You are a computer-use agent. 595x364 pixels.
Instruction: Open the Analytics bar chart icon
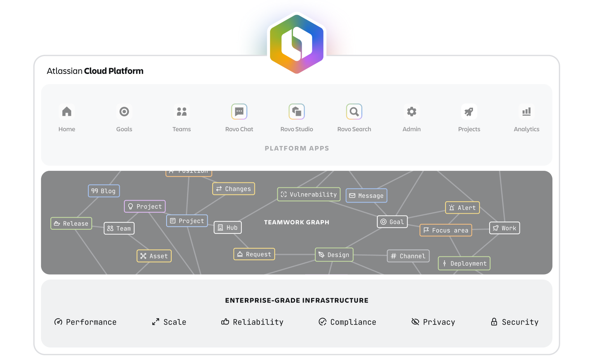[x=526, y=112]
